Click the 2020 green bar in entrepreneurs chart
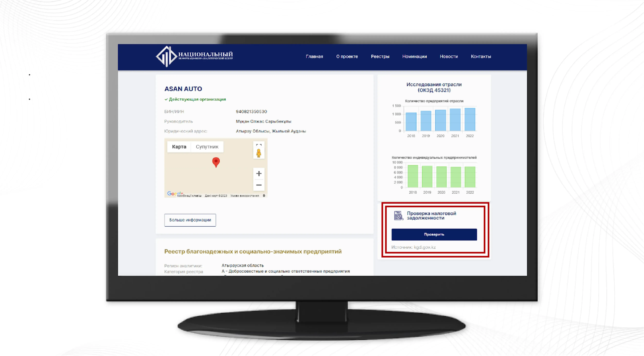The image size is (644, 356). [x=441, y=177]
